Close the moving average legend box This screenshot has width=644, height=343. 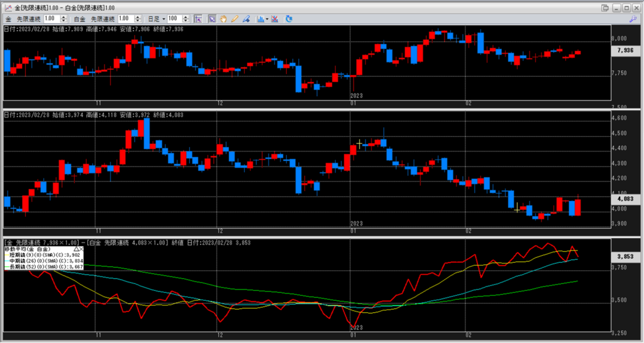click(x=82, y=249)
